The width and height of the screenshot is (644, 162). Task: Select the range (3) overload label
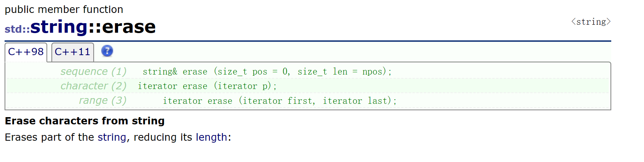point(102,100)
